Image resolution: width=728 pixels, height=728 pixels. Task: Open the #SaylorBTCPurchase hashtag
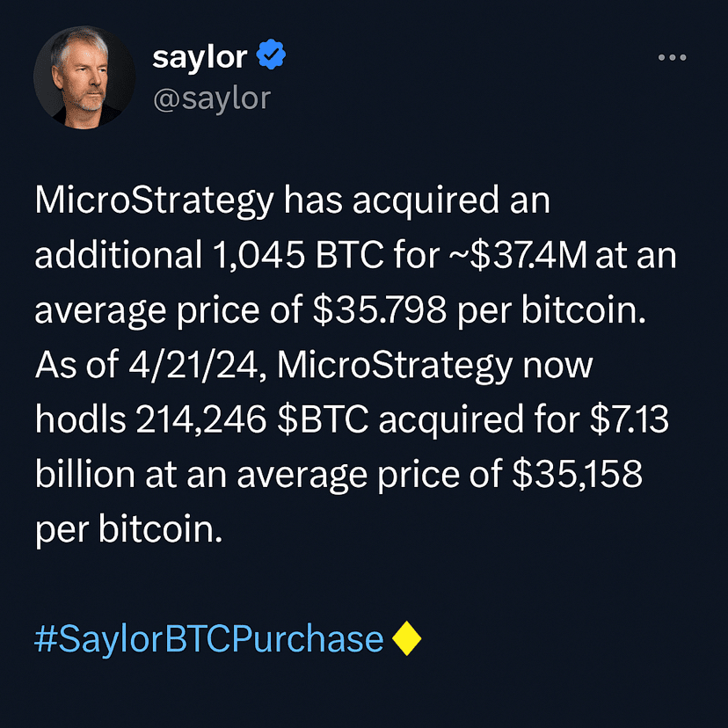pos(209,639)
